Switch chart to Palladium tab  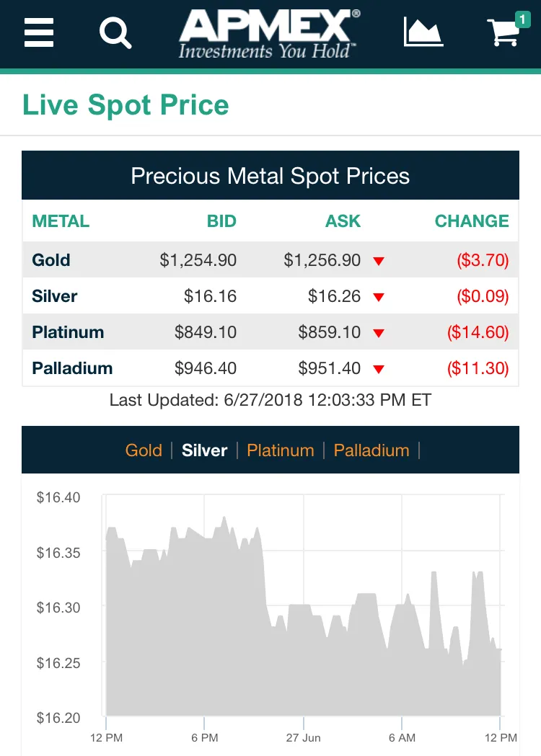coord(371,450)
